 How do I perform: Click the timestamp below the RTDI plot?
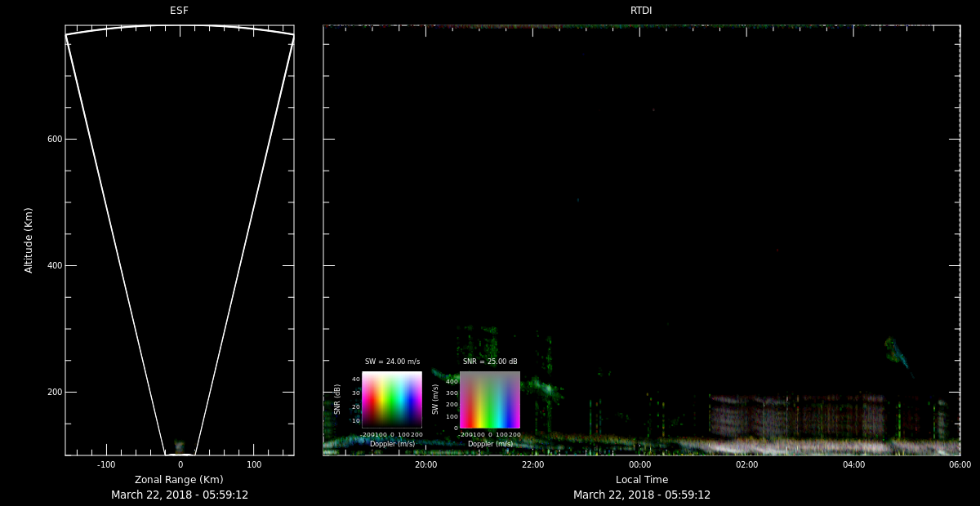point(642,495)
